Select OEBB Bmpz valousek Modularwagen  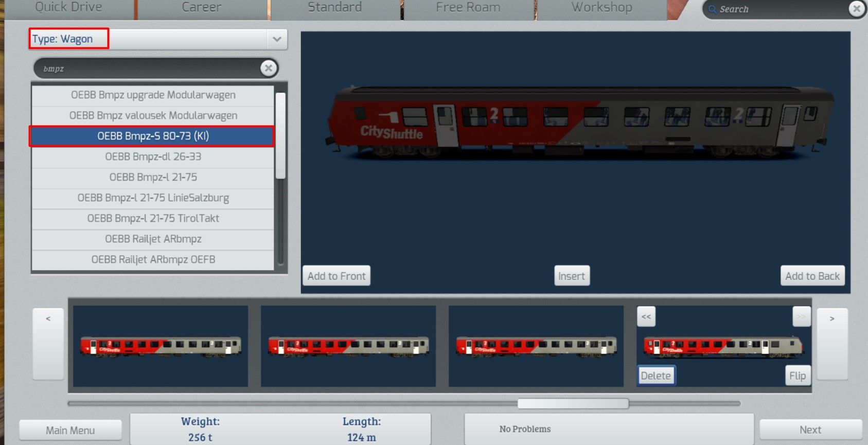[153, 116]
